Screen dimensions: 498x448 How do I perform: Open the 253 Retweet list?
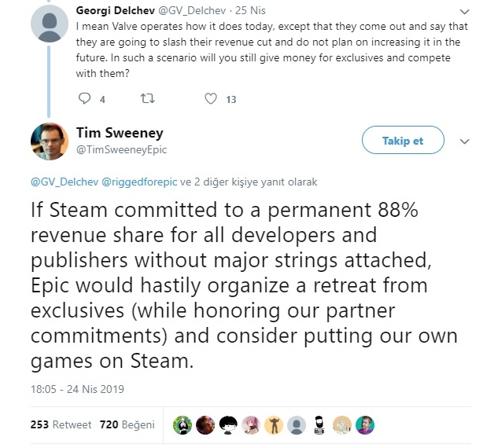click(60, 425)
